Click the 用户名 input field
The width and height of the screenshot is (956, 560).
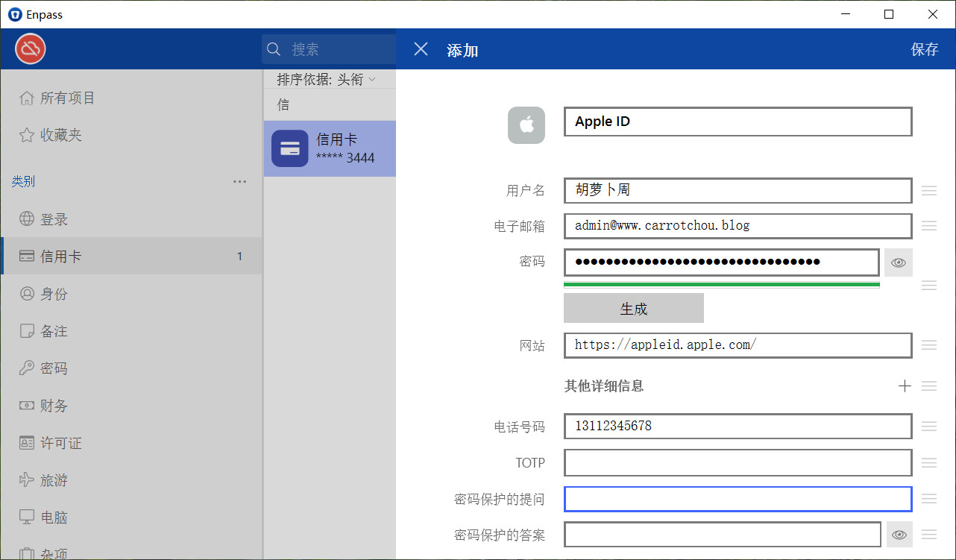[738, 190]
